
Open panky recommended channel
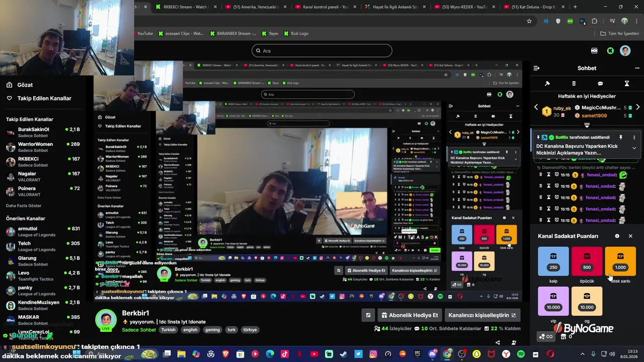[43, 291]
